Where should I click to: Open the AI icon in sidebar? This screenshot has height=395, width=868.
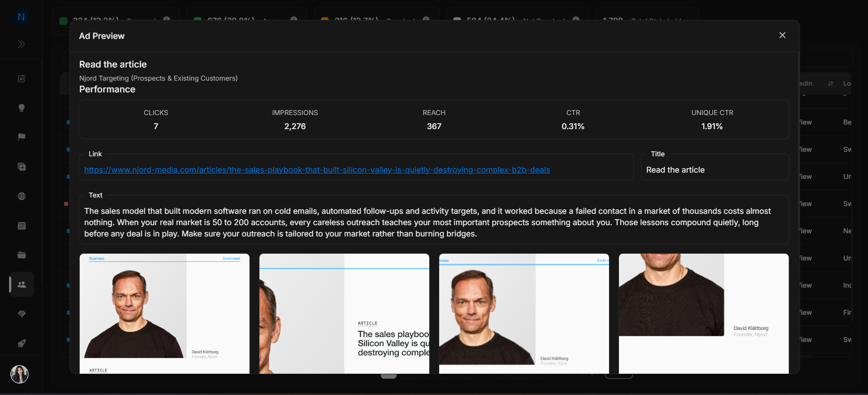tap(21, 78)
